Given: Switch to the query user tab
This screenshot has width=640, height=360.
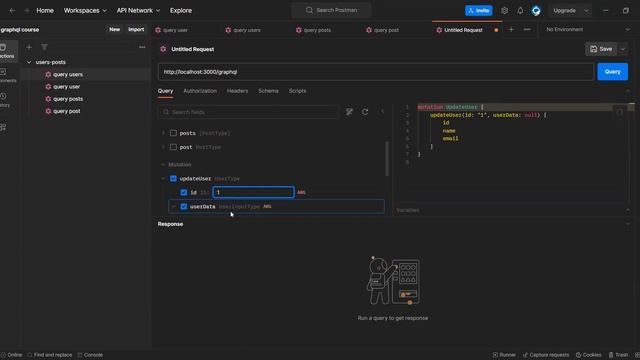Looking at the screenshot, I should tap(171, 30).
